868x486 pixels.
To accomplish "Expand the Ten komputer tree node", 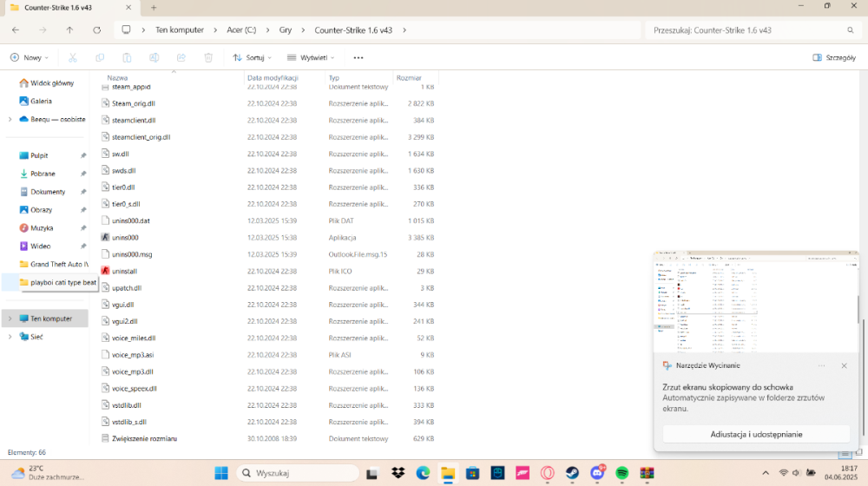I will pos(10,319).
